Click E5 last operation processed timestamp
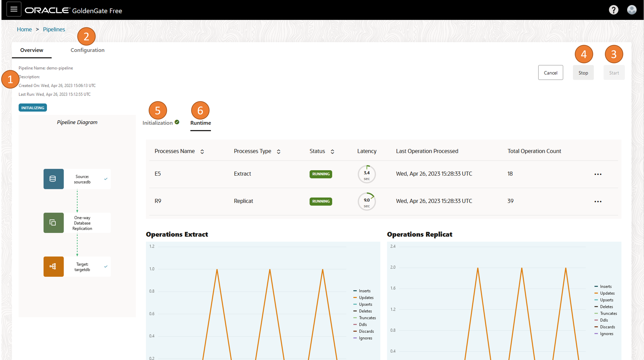The height and width of the screenshot is (360, 644). point(434,174)
